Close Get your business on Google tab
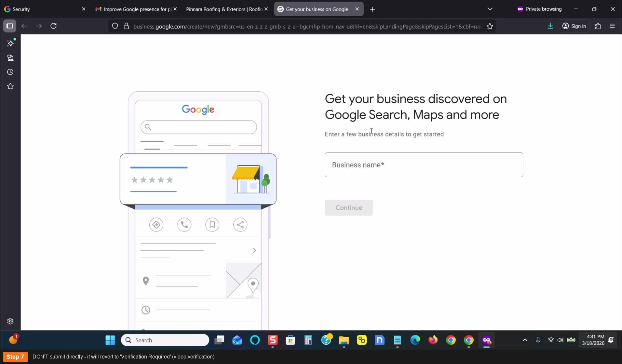The height and width of the screenshot is (364, 622). pyautogui.click(x=357, y=9)
